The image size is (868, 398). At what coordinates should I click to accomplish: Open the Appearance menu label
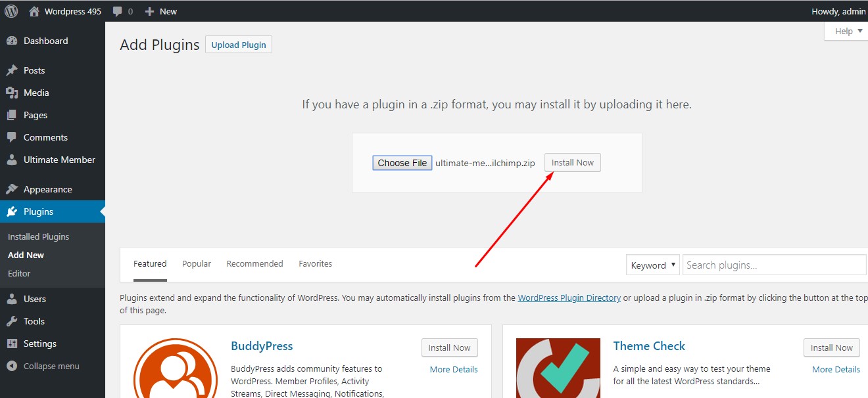point(48,189)
